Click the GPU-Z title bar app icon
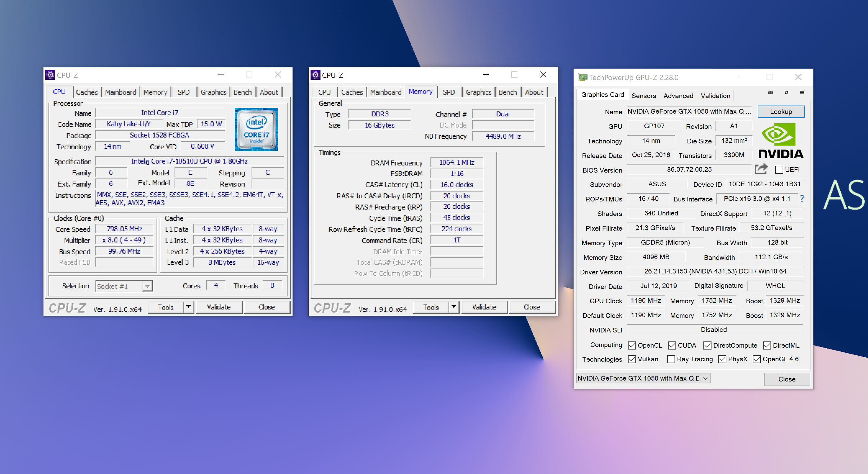Screen dimensions: 868x474 (583, 78)
